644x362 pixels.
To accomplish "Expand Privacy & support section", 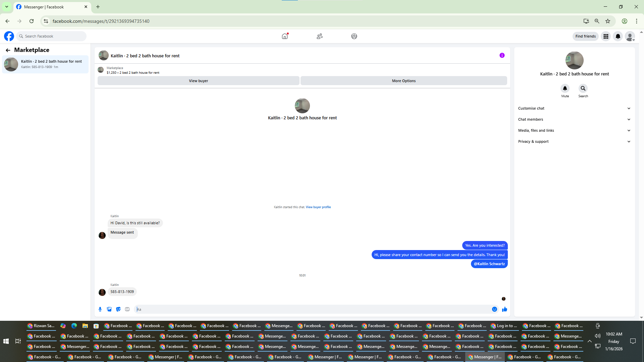I will [x=574, y=141].
